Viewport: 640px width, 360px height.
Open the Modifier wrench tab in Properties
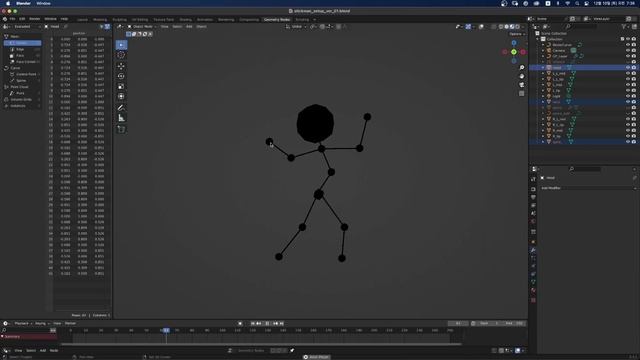coord(533,250)
